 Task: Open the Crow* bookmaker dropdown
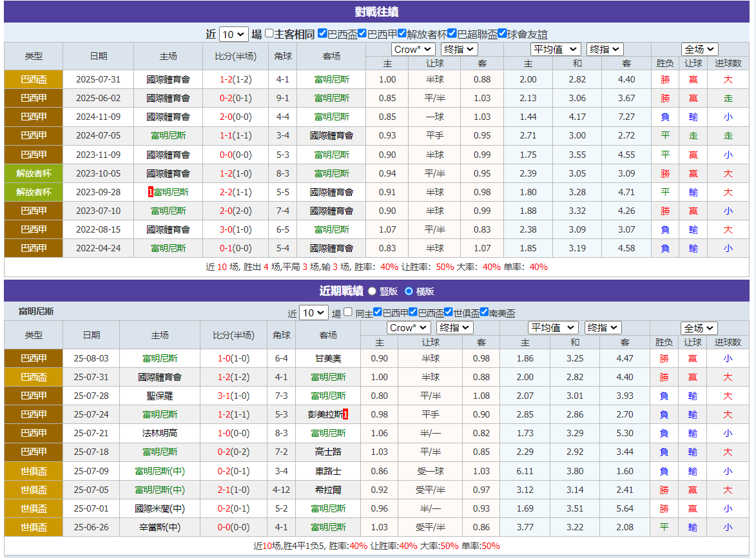pos(412,49)
